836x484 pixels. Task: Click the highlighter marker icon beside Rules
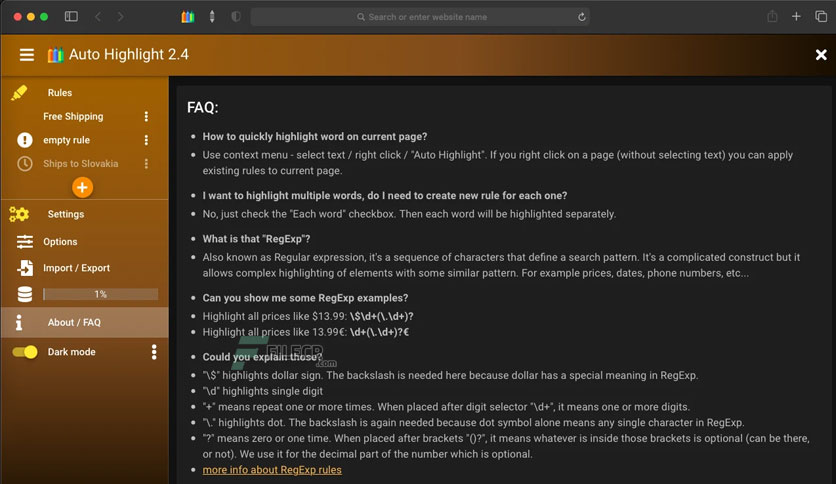(x=19, y=93)
